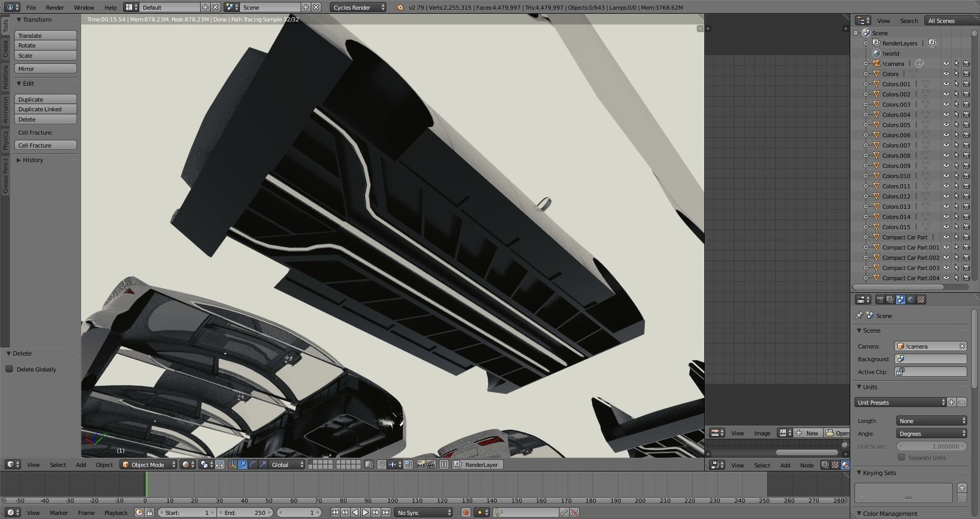Clear the !camera field with X
The height and width of the screenshot is (519, 980).
click(962, 346)
